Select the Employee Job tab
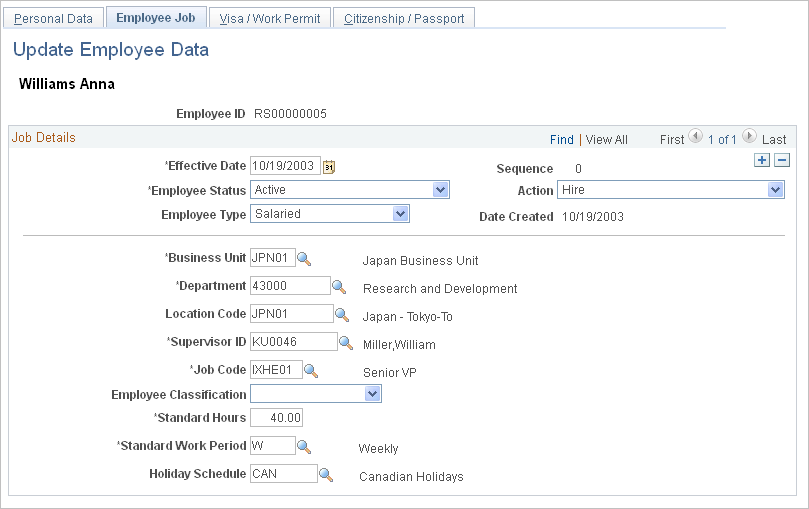 click(156, 18)
